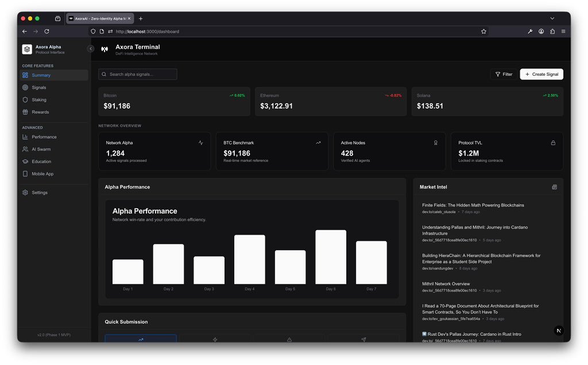Open Rust Dev's Pallas Journey article
The height and width of the screenshot is (365, 588).
pyautogui.click(x=471, y=334)
